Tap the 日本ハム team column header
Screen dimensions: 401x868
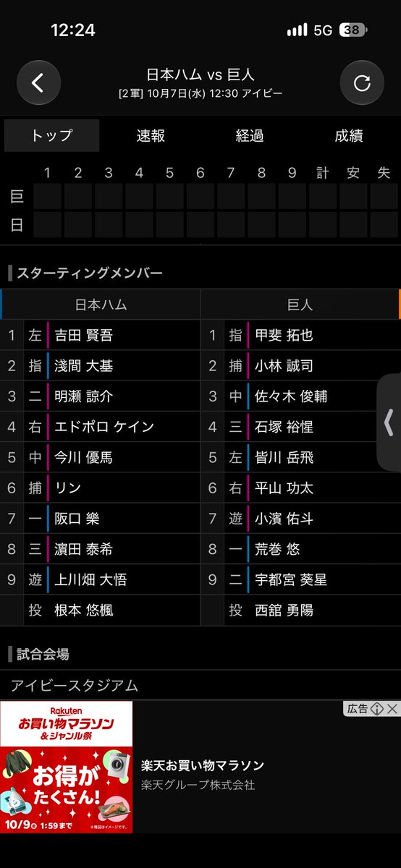(101, 305)
